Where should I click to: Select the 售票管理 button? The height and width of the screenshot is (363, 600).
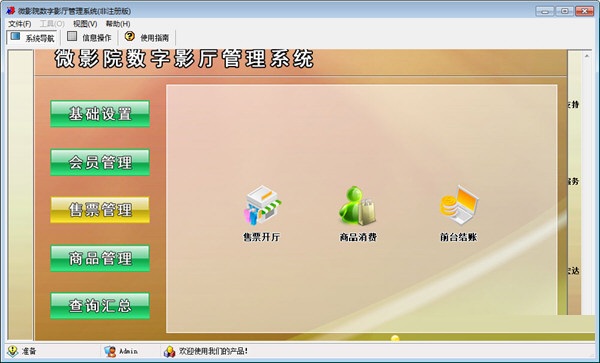[100, 210]
